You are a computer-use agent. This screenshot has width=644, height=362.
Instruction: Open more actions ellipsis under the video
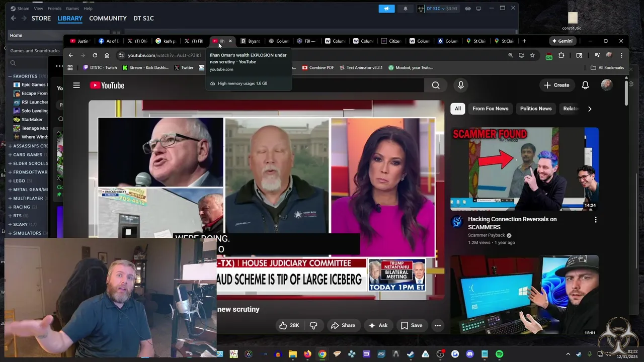(x=438, y=325)
